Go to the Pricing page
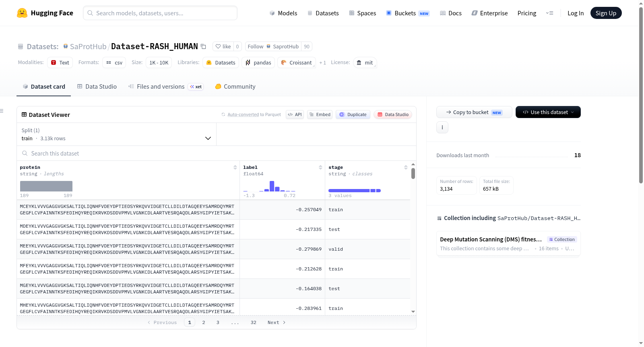Screen dimensions: 644x347 527,13
